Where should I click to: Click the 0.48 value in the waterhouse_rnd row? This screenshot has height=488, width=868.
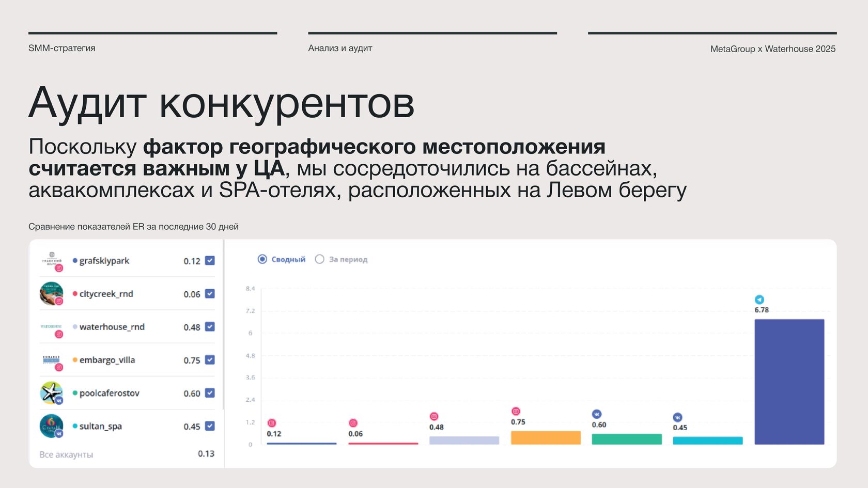click(192, 327)
